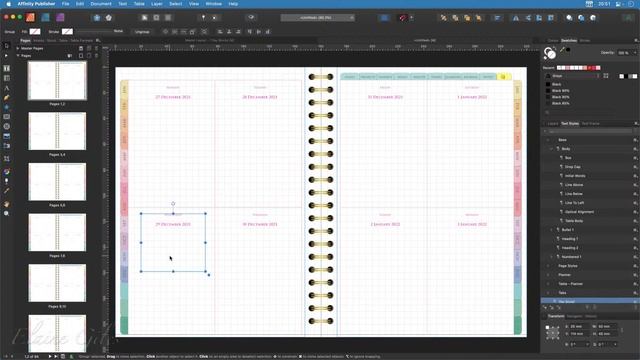This screenshot has height=360, width=640.
Task: Select the Crop tool
Action: 7,159
